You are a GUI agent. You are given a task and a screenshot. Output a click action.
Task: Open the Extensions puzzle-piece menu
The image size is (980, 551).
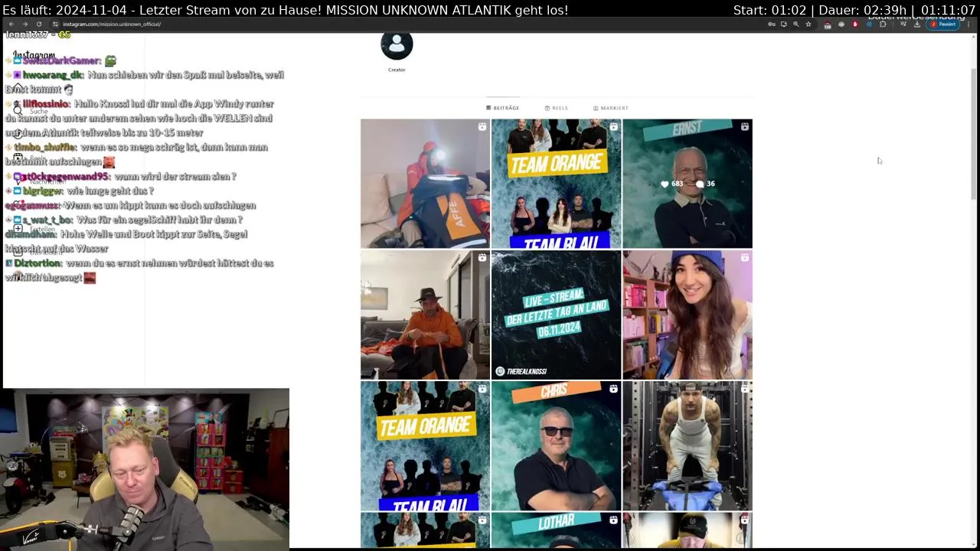pyautogui.click(x=883, y=24)
